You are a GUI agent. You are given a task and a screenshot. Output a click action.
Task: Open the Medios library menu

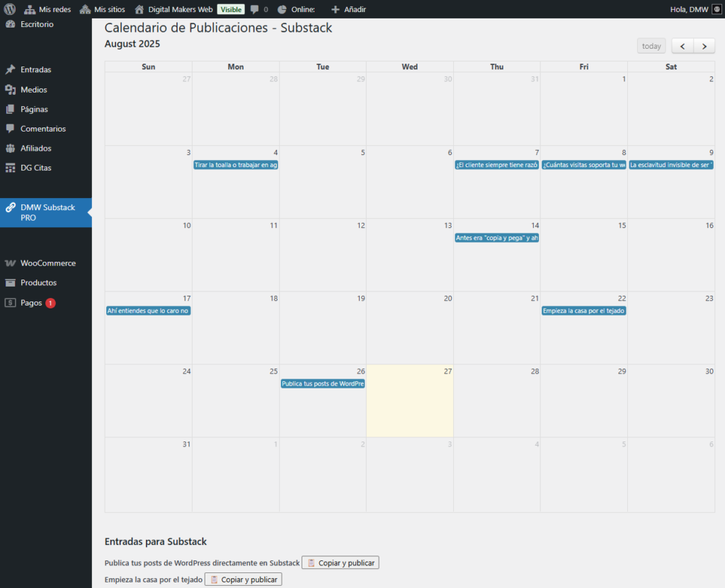coord(33,90)
